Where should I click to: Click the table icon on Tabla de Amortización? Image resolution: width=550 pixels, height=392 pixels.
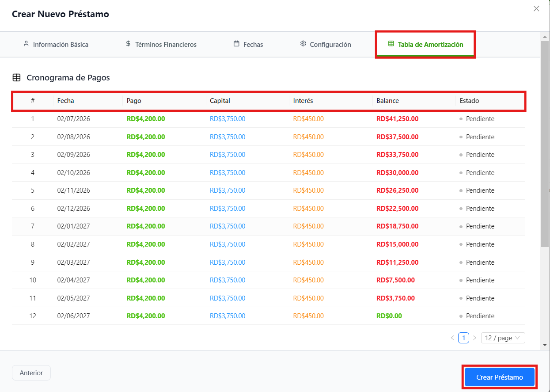[391, 44]
